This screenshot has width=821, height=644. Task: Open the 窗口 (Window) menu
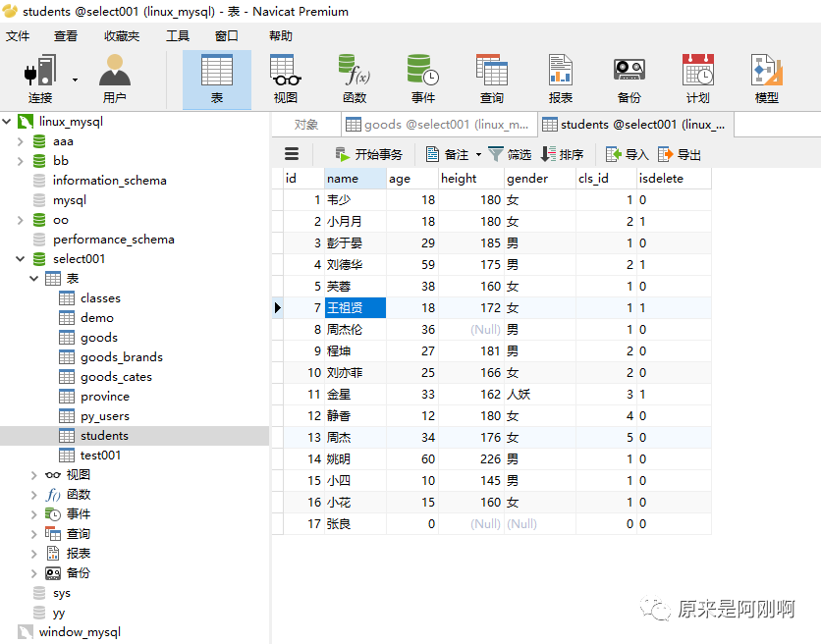pos(226,35)
